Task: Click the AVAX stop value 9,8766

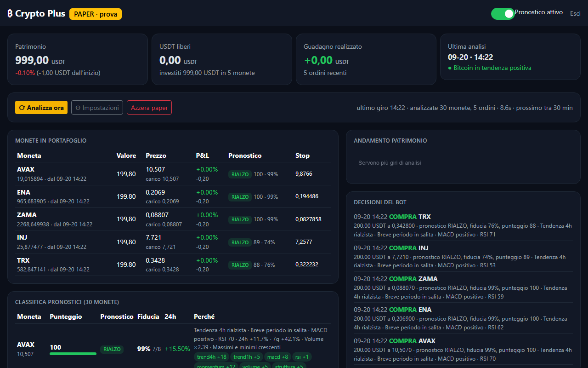Action: [304, 174]
